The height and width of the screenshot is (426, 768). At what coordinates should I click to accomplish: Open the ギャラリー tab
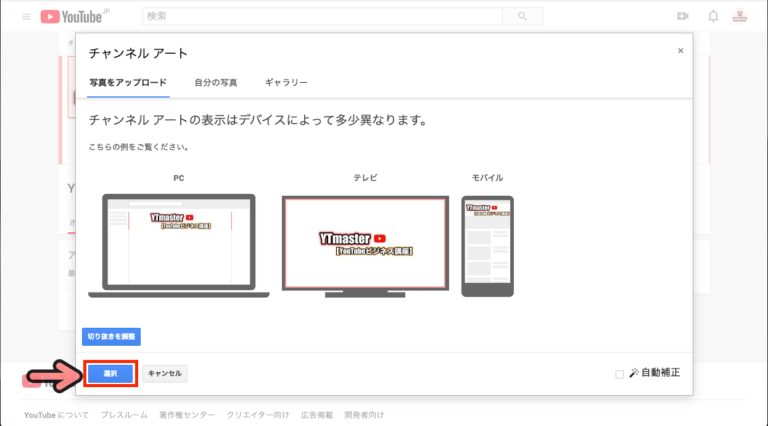(286, 82)
